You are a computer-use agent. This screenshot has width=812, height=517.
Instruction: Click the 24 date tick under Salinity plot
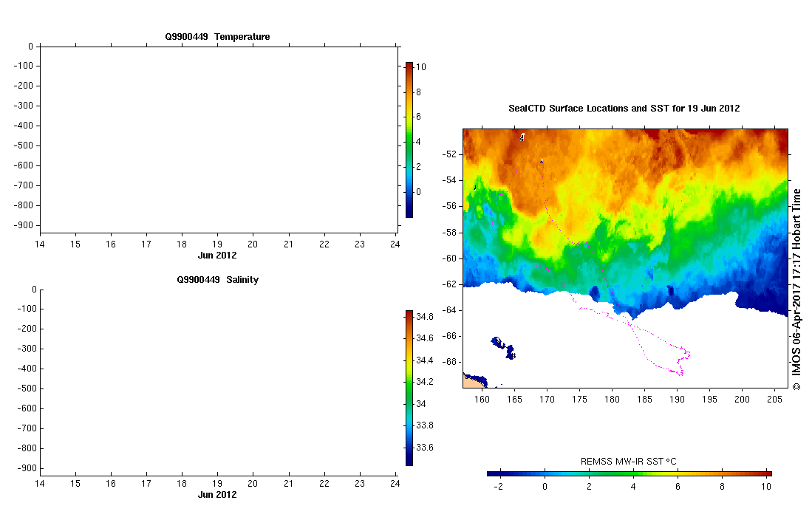point(395,483)
